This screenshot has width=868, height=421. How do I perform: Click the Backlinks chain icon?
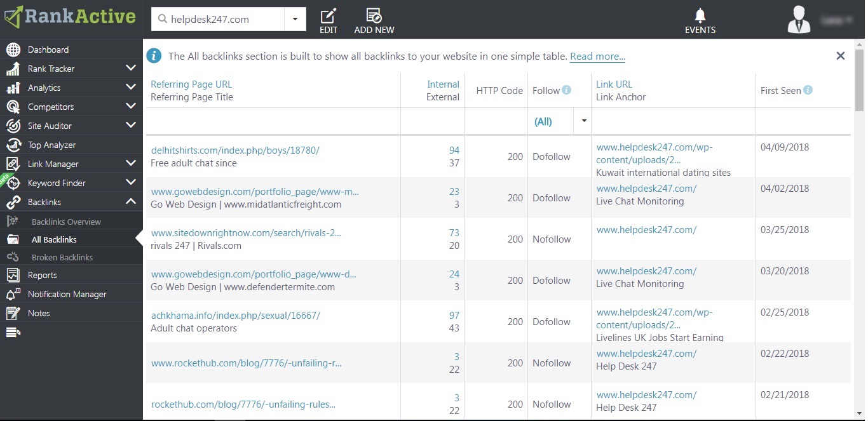pyautogui.click(x=13, y=202)
